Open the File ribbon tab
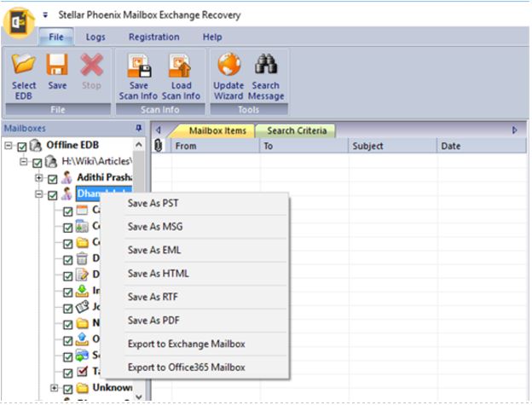 [x=56, y=37]
